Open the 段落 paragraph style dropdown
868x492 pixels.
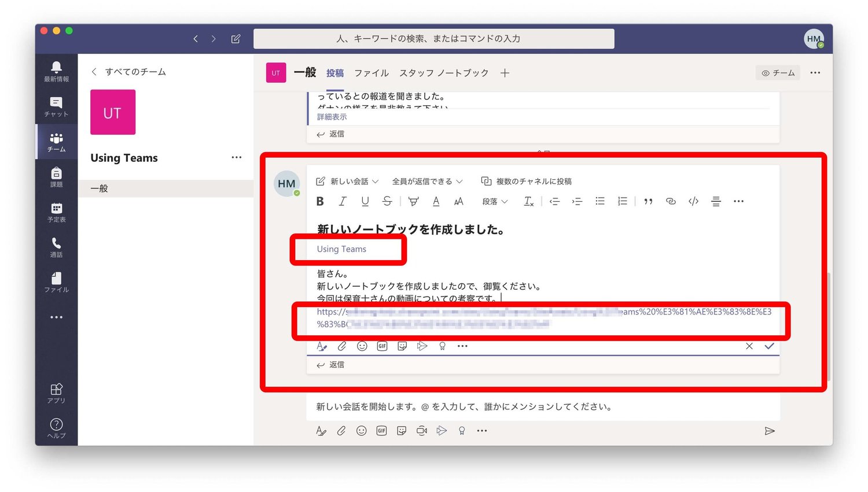(x=495, y=201)
